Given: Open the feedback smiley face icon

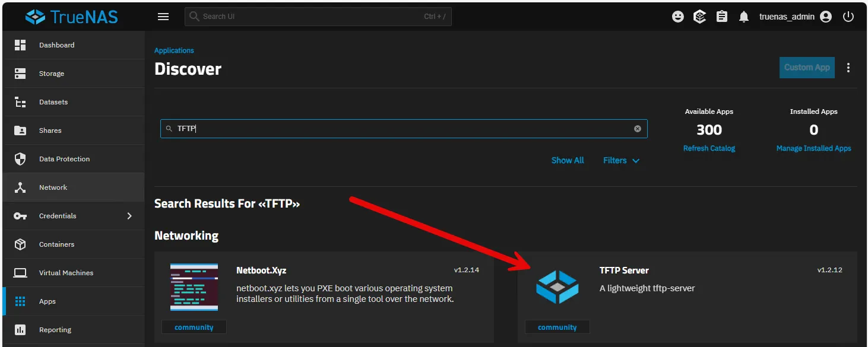Looking at the screenshot, I should tap(677, 17).
